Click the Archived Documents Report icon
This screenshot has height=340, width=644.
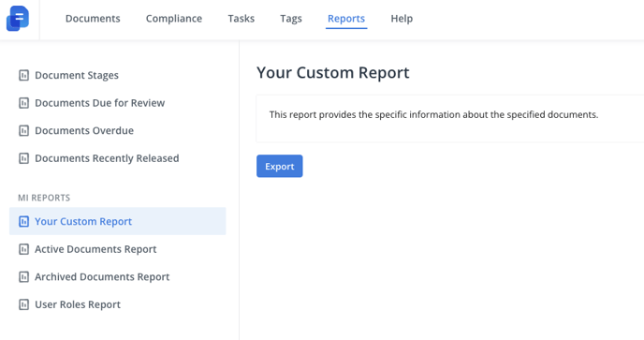tap(23, 277)
